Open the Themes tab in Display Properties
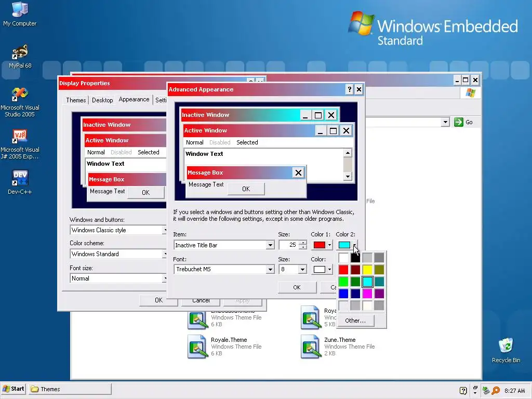The height and width of the screenshot is (399, 532). click(x=76, y=100)
